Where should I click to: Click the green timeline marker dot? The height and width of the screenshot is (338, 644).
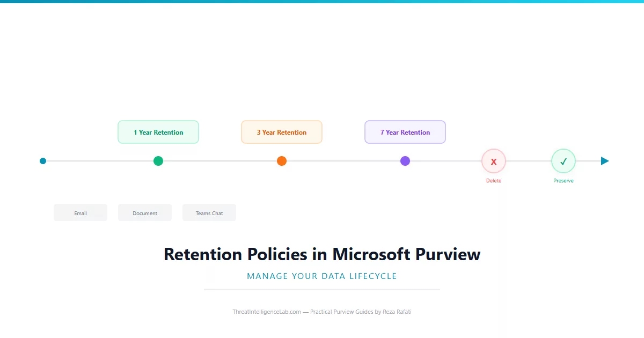coord(158,161)
